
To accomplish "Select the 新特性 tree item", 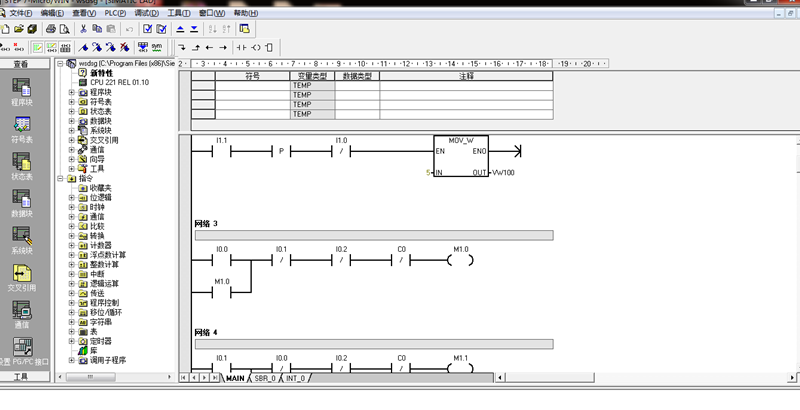I will [x=101, y=73].
